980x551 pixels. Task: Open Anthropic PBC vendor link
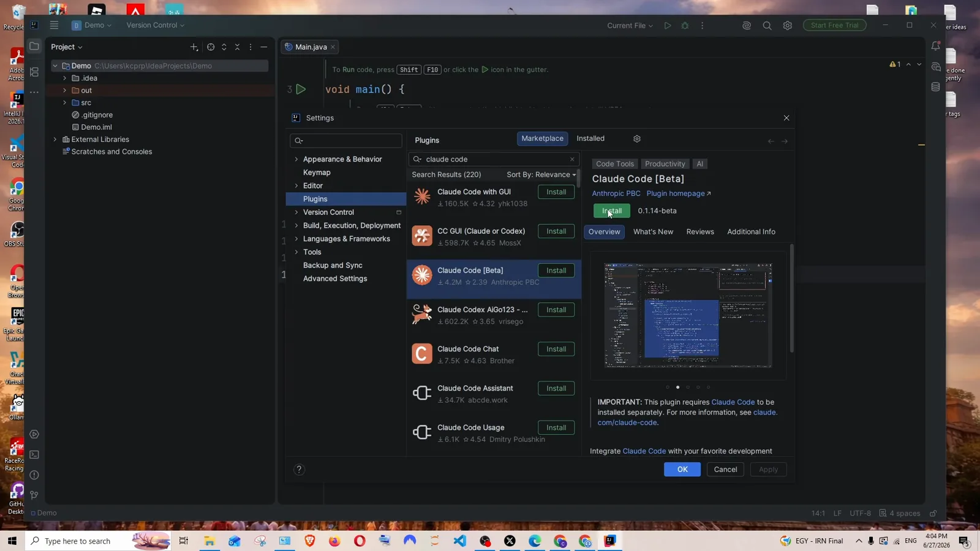point(616,193)
